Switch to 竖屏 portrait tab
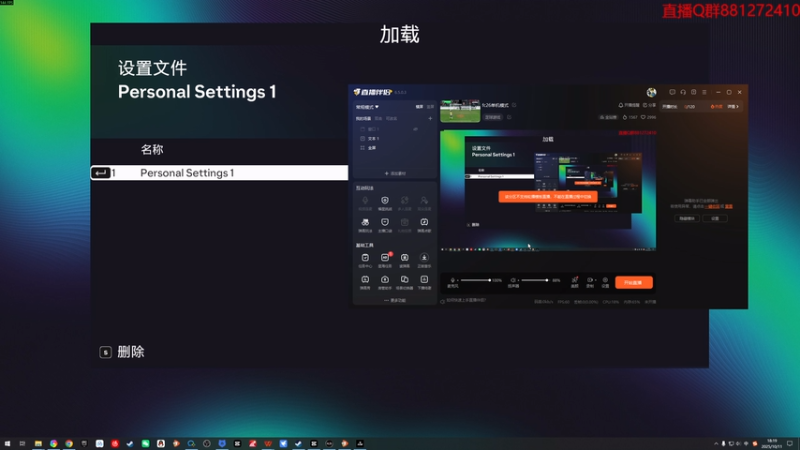Viewport: 800px width, 450px height. [430, 107]
